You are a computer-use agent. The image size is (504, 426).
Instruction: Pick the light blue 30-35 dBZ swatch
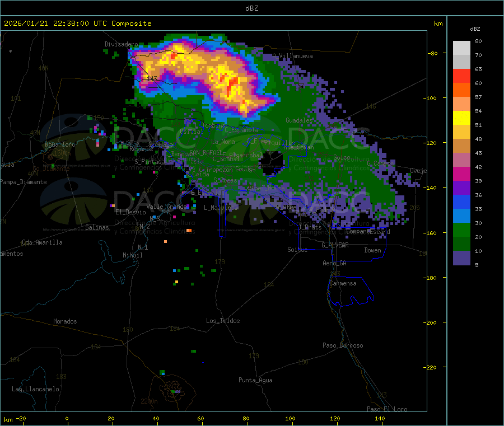tap(461, 216)
